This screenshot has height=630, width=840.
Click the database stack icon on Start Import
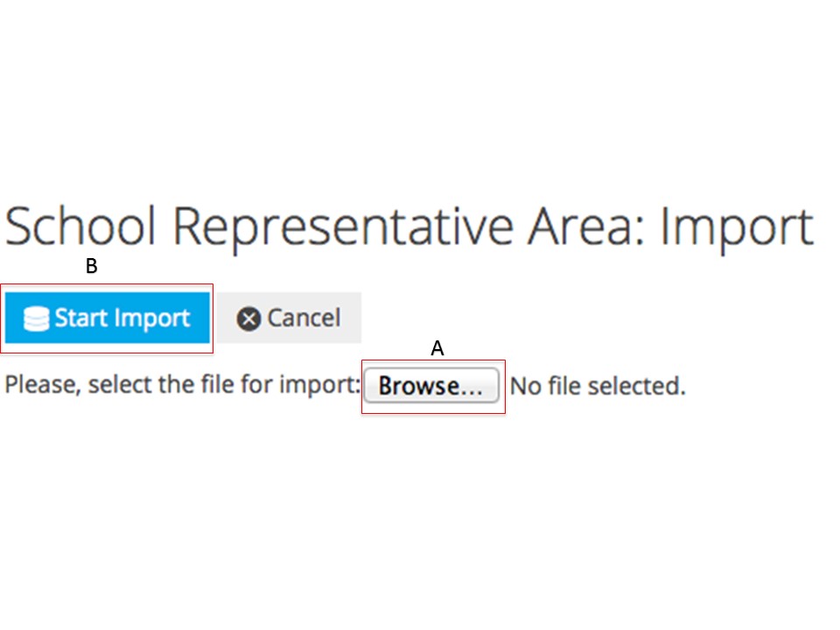click(x=36, y=318)
